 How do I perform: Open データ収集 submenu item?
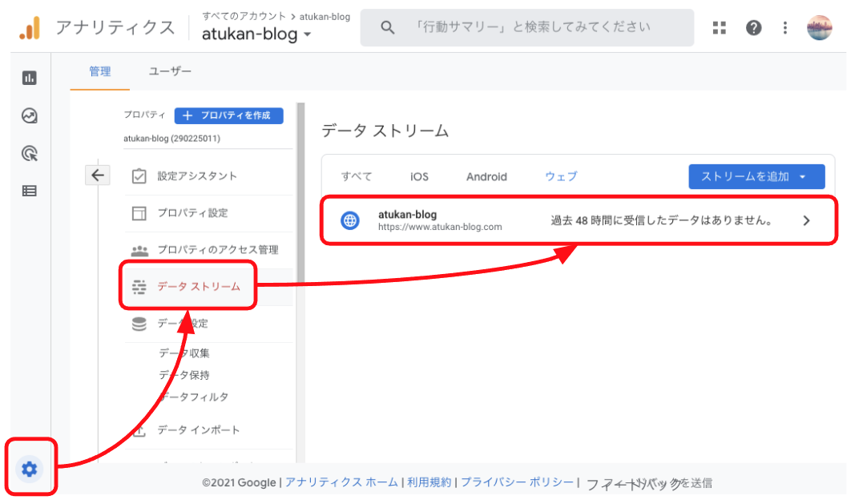[184, 353]
